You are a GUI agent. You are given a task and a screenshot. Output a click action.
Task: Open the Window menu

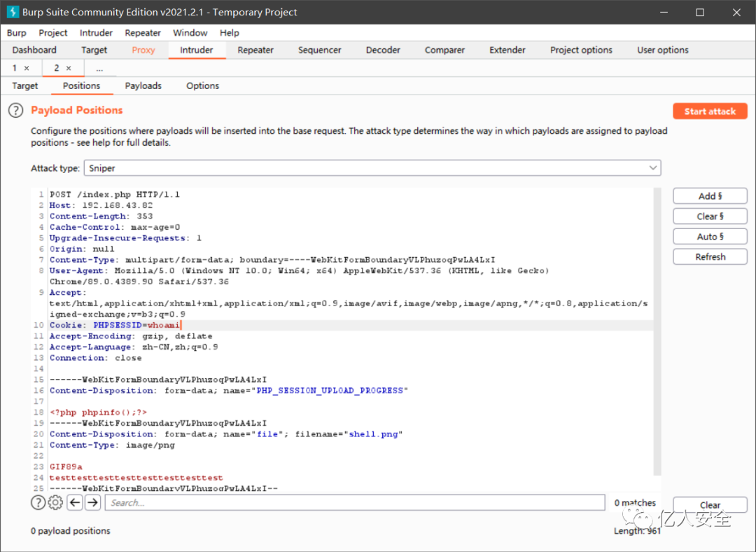[x=190, y=33]
